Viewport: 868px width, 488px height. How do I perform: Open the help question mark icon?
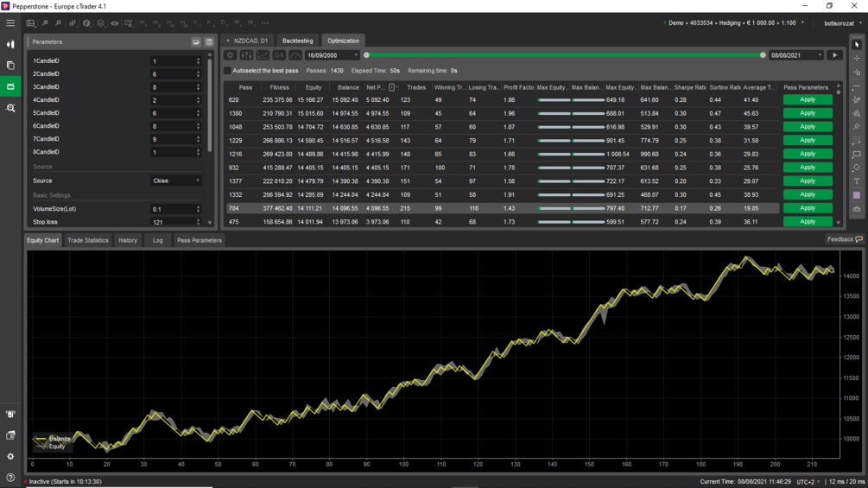[10, 478]
